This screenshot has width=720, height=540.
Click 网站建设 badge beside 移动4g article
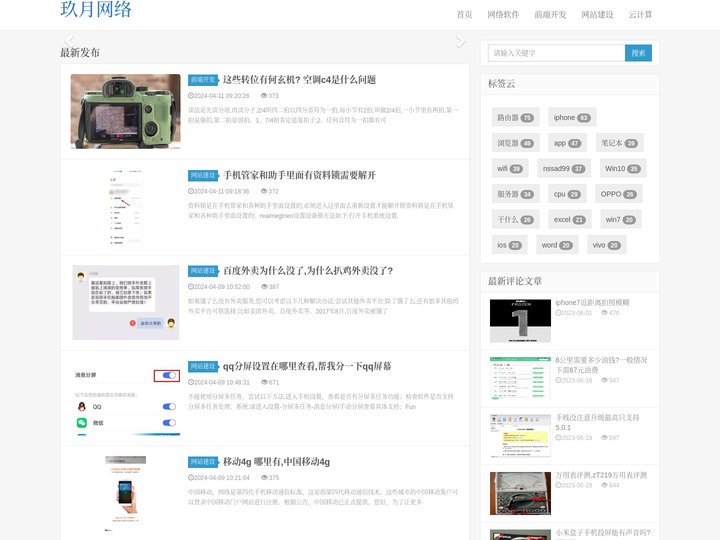coord(202,462)
